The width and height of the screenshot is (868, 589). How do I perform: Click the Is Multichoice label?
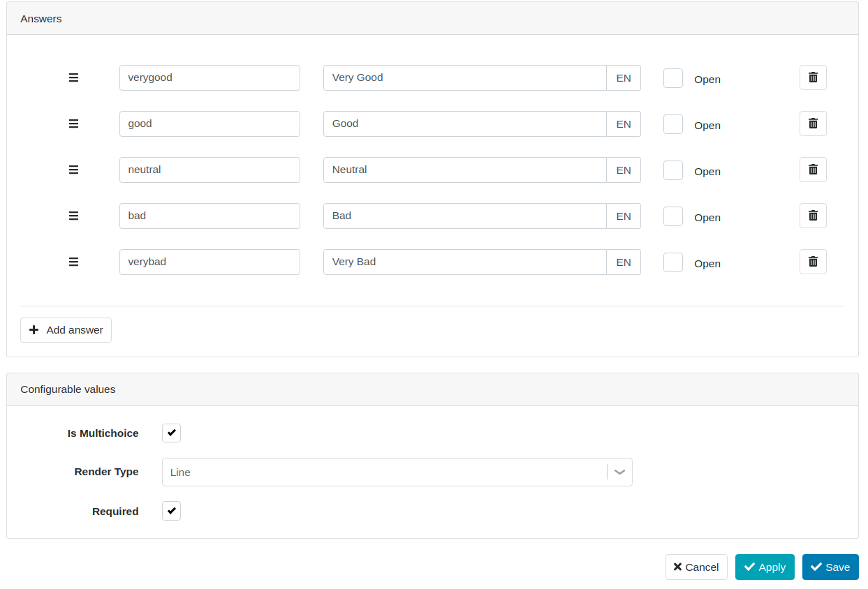(103, 433)
